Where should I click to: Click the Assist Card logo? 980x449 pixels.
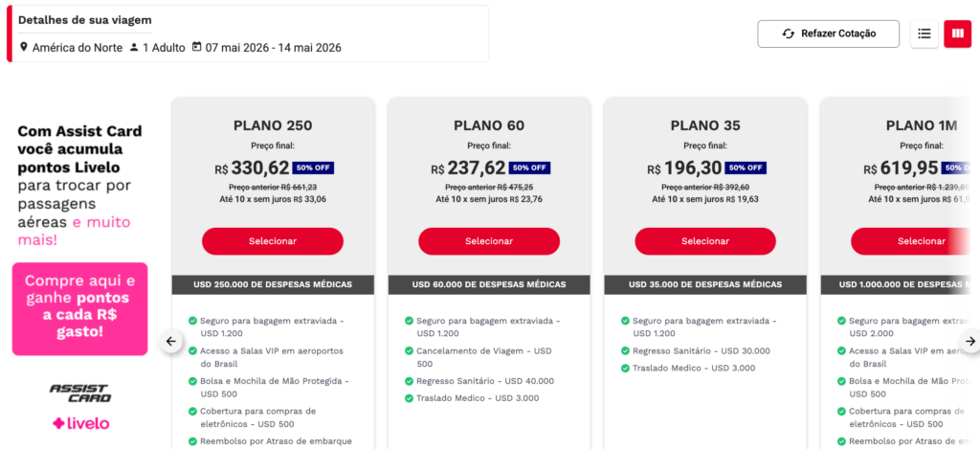click(x=79, y=393)
